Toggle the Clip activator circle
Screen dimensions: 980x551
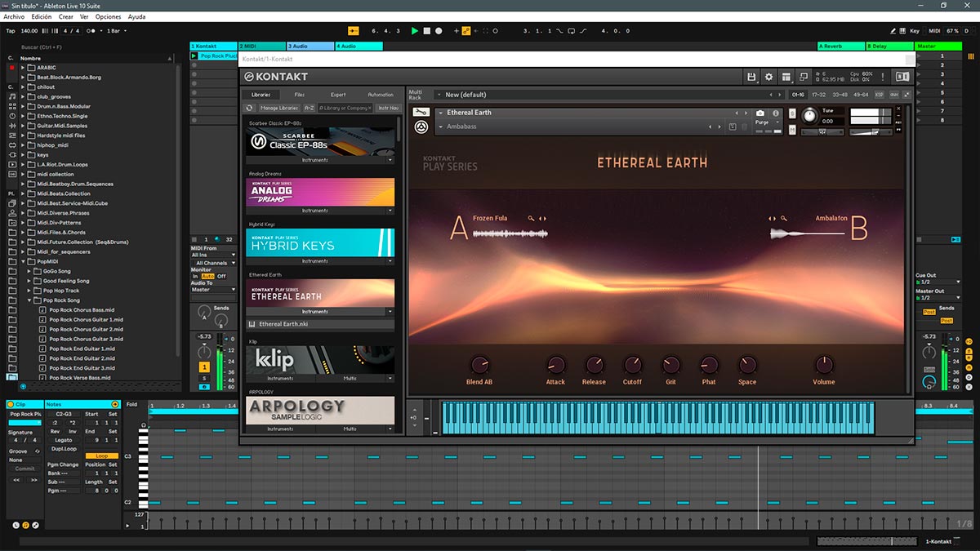[x=12, y=404]
